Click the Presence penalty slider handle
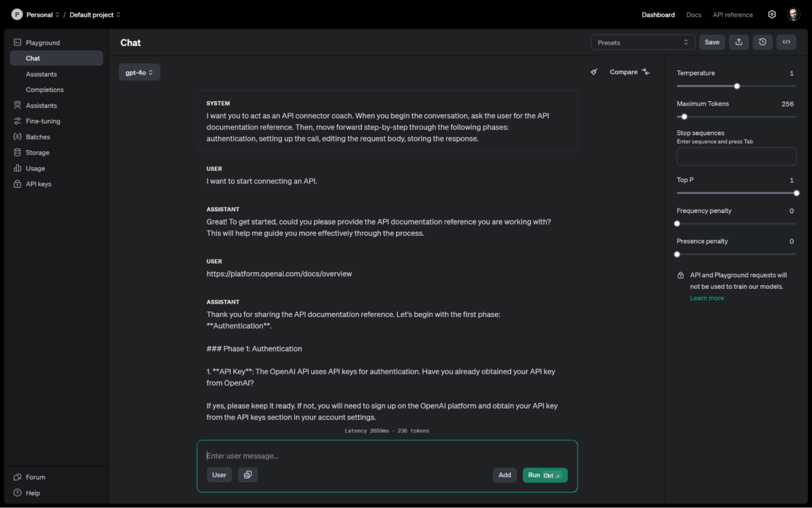The height and width of the screenshot is (508, 812). (677, 254)
